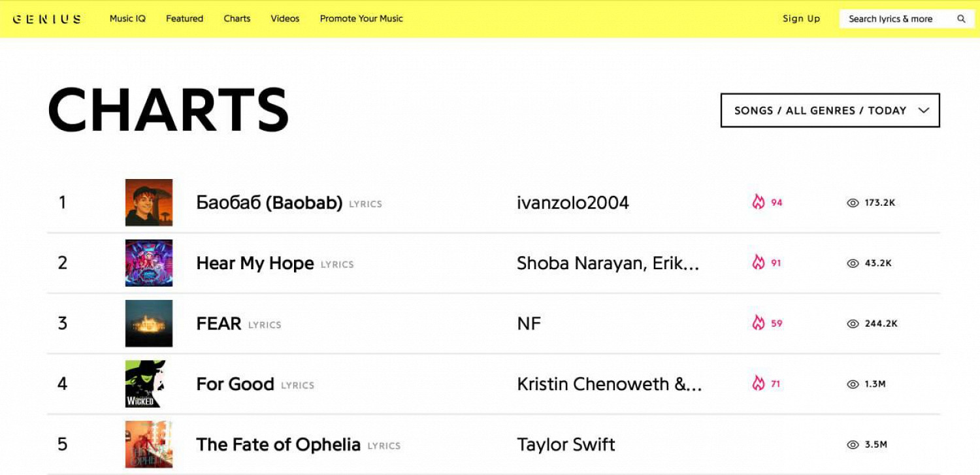Click the flame icon for For Good
980x475 pixels.
pyautogui.click(x=758, y=384)
